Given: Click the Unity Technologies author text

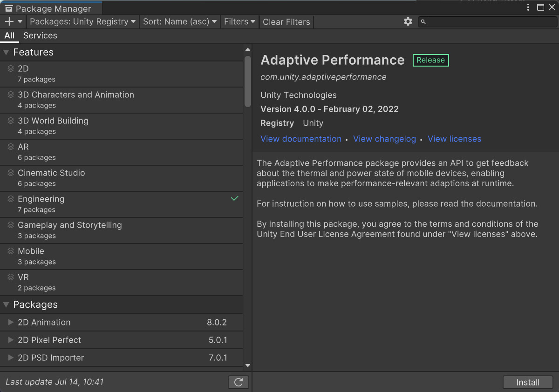Looking at the screenshot, I should coord(299,95).
